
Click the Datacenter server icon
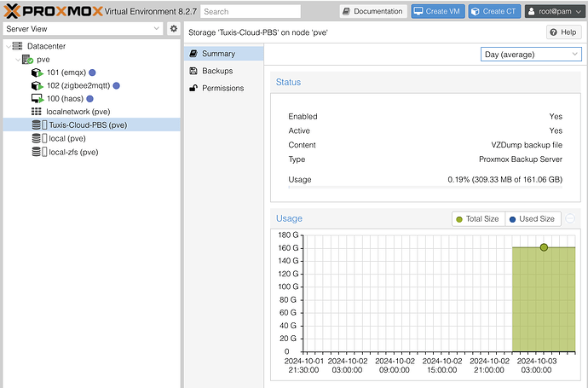point(17,46)
